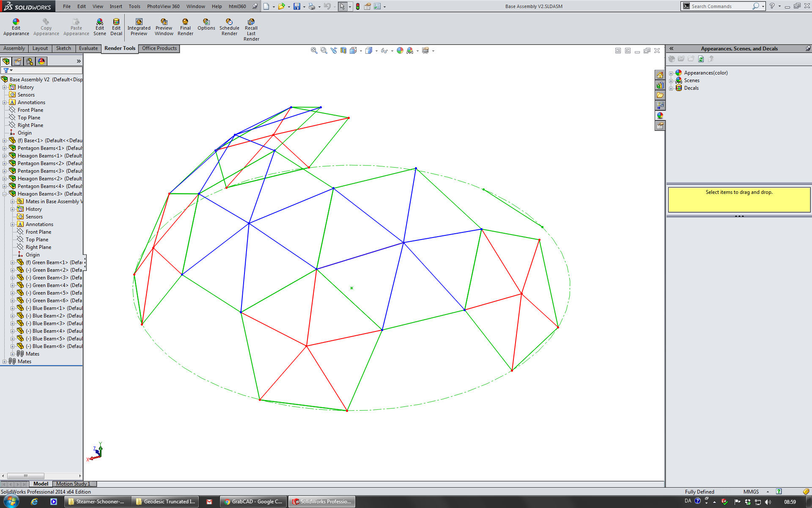Switch to the Evaluate tab
812x508 pixels.
tap(88, 48)
